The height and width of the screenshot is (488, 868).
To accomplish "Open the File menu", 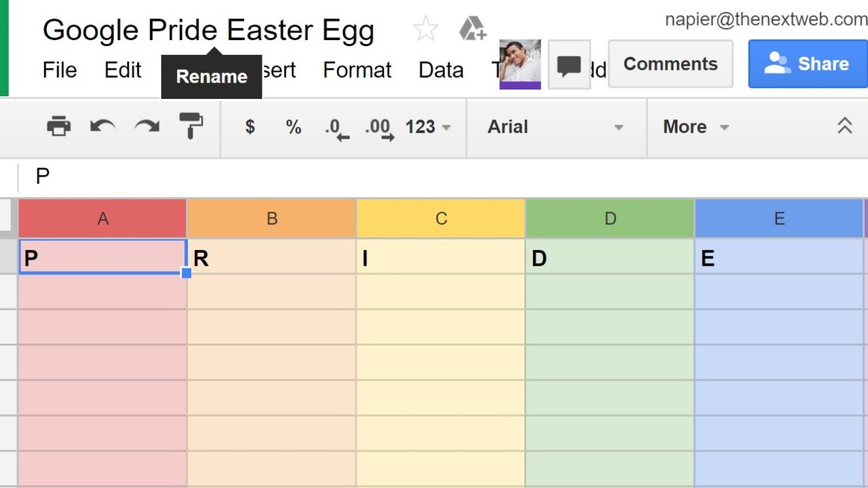I will pos(60,70).
